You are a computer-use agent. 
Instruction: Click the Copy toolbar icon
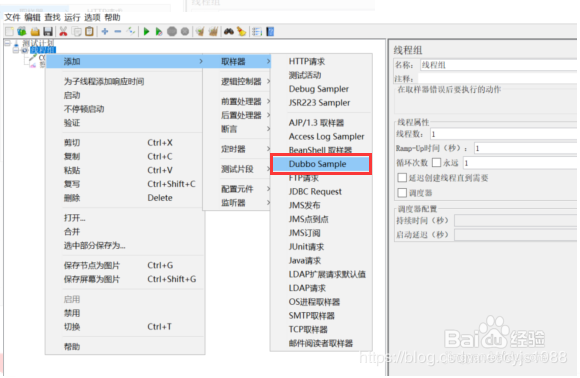tap(77, 32)
